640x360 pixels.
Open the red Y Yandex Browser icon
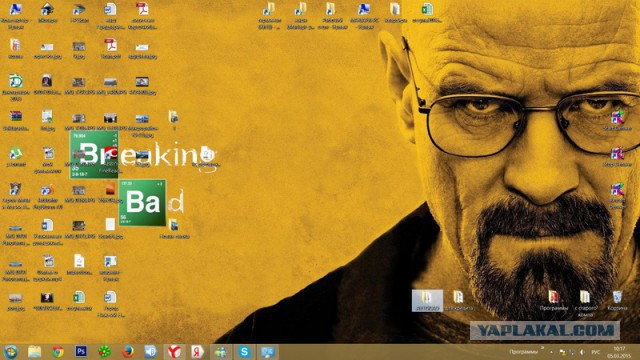[175, 351]
